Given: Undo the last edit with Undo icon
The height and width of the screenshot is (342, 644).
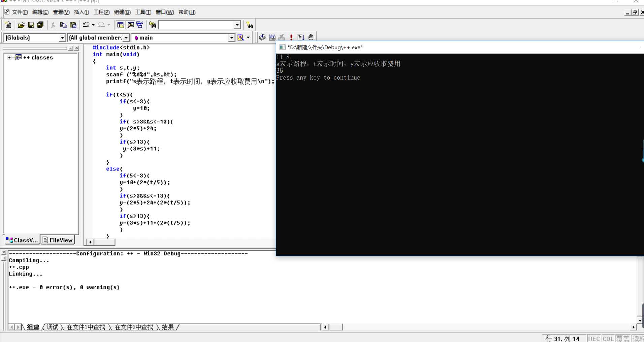Looking at the screenshot, I should point(86,25).
